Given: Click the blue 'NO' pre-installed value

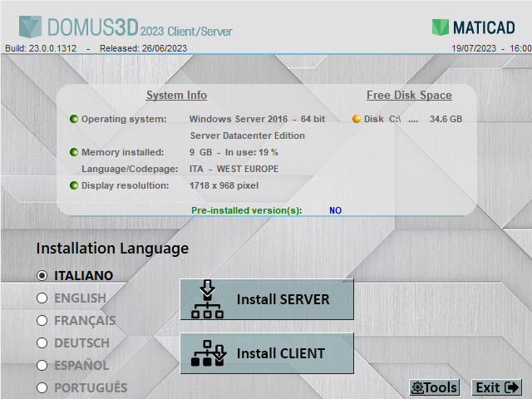Looking at the screenshot, I should pos(335,210).
